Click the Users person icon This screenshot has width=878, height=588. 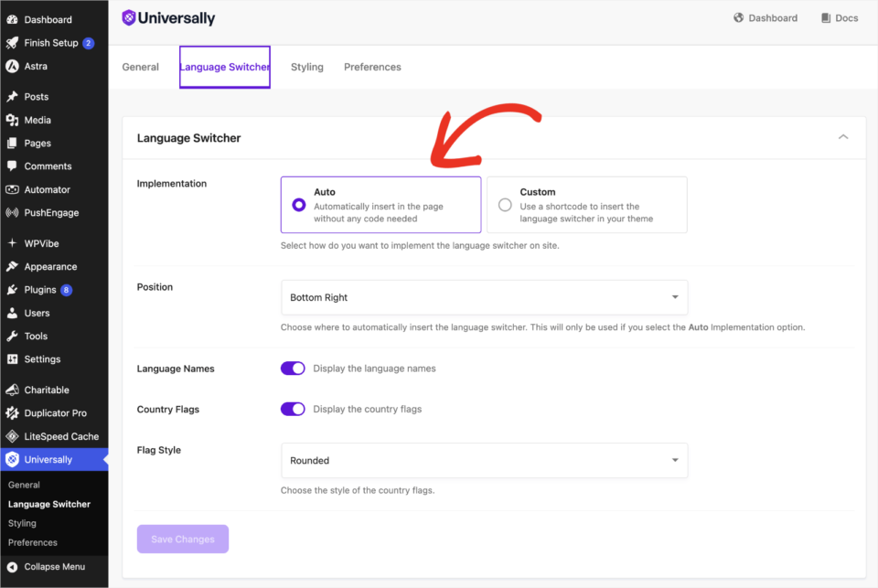12,313
